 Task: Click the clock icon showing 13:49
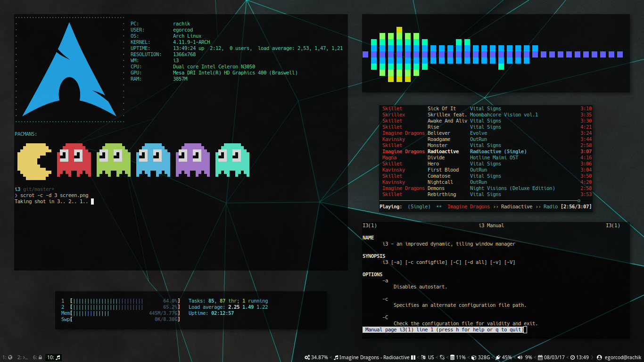[x=572, y=357]
